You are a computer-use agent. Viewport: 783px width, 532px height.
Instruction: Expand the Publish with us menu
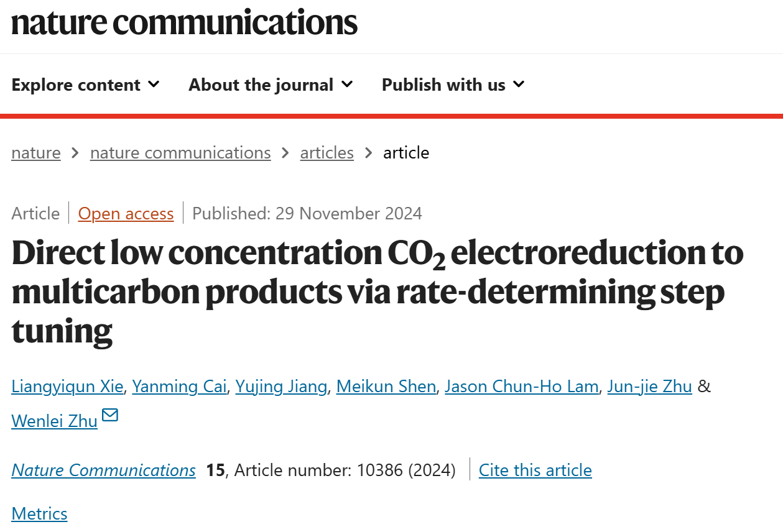[x=453, y=85]
